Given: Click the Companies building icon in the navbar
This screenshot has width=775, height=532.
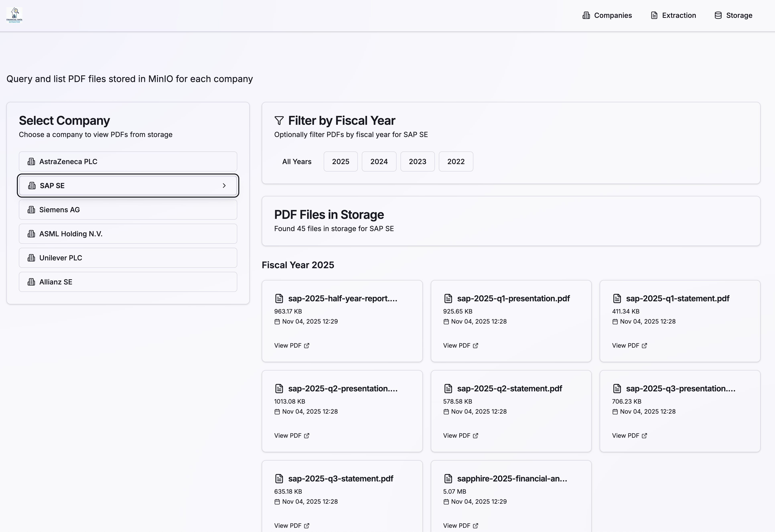Looking at the screenshot, I should (x=586, y=15).
